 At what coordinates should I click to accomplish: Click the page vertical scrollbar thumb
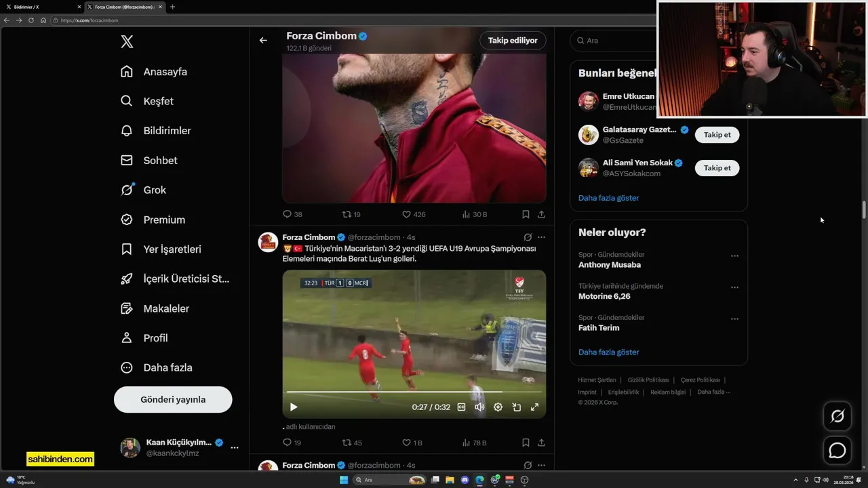pos(864,210)
